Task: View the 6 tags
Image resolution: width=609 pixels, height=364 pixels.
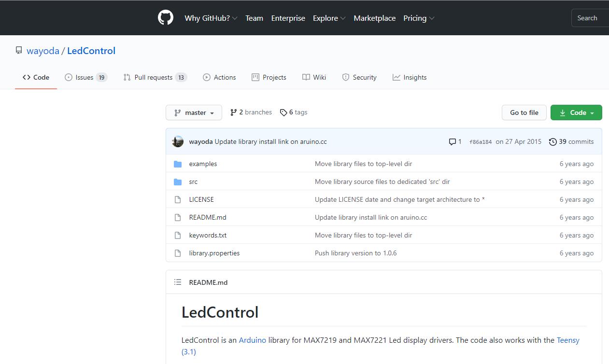Action: tap(294, 112)
